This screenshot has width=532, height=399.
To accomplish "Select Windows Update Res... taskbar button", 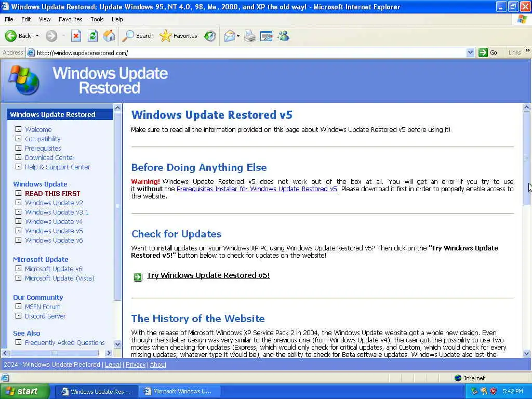I will click(x=96, y=391).
